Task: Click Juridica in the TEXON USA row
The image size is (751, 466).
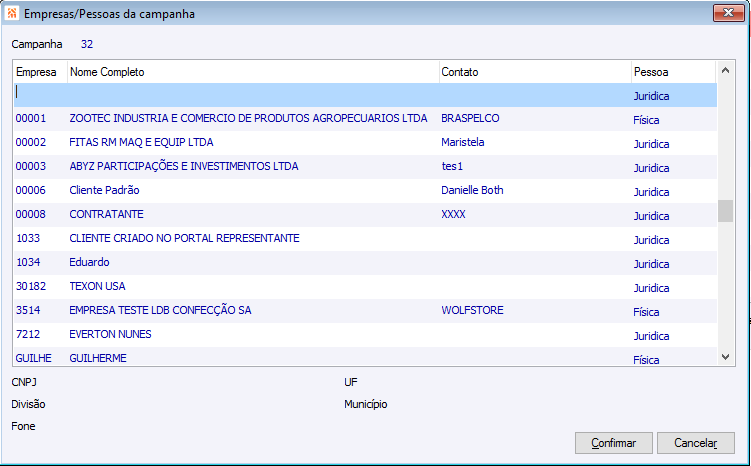Action: tap(651, 288)
